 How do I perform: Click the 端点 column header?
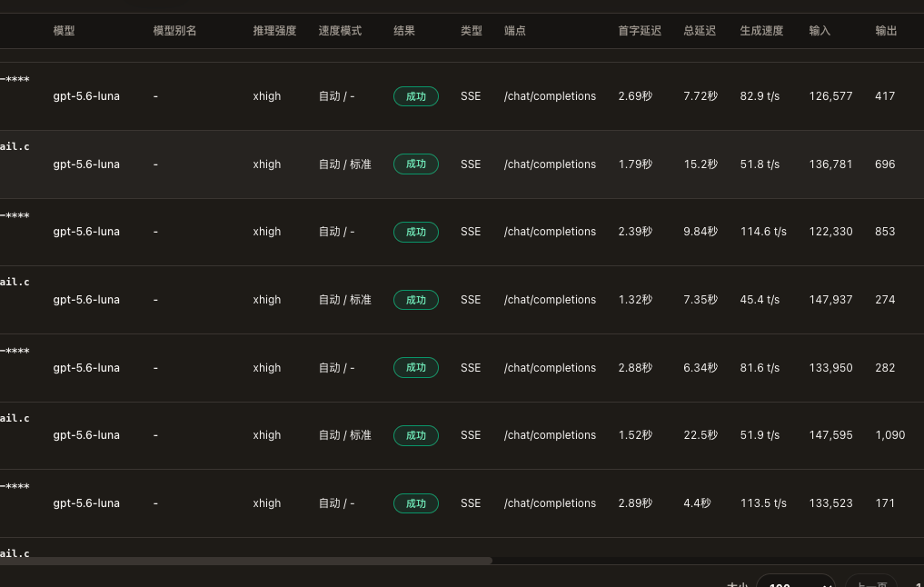[x=515, y=31]
